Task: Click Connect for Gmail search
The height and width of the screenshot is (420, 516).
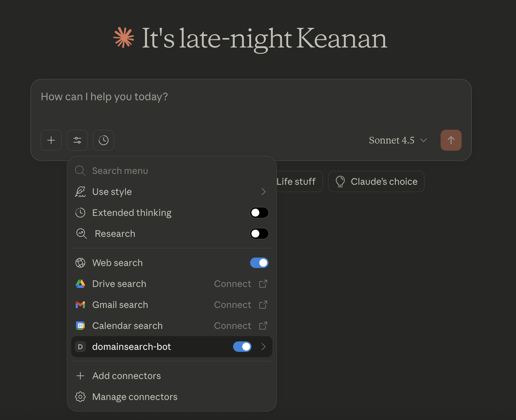Action: point(232,305)
